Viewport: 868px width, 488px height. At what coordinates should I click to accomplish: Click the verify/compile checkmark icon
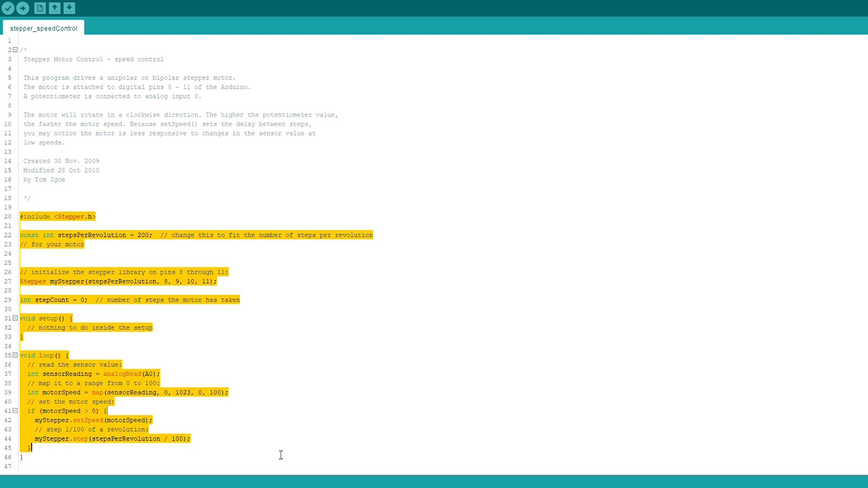8,8
